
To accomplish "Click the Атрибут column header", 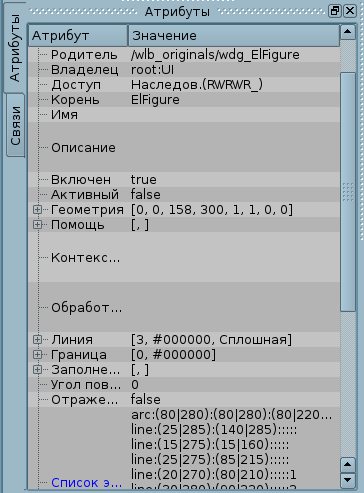I will pos(78,35).
